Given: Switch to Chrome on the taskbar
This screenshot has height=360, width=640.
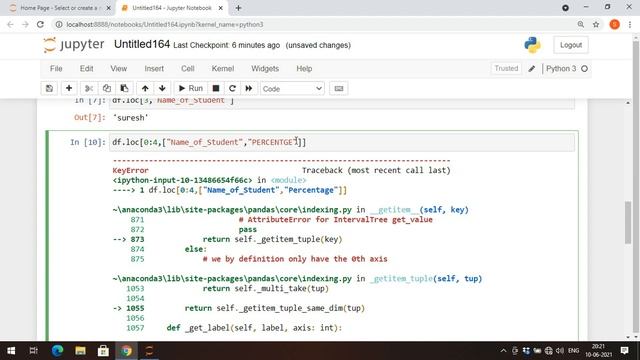Looking at the screenshot, I should pos(126,351).
